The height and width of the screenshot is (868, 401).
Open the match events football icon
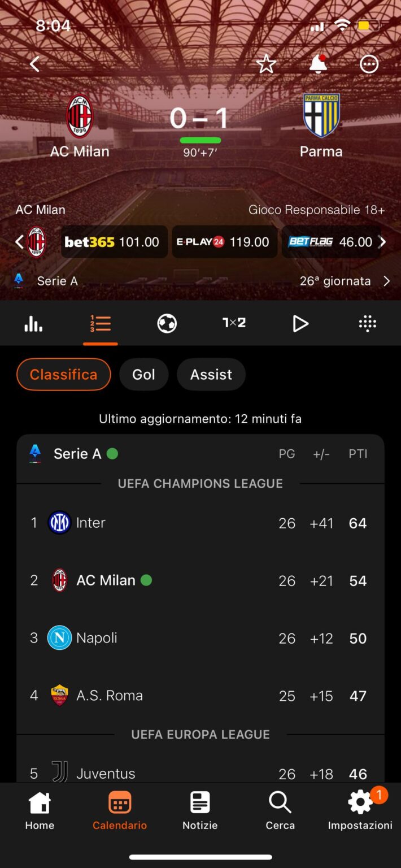167,323
